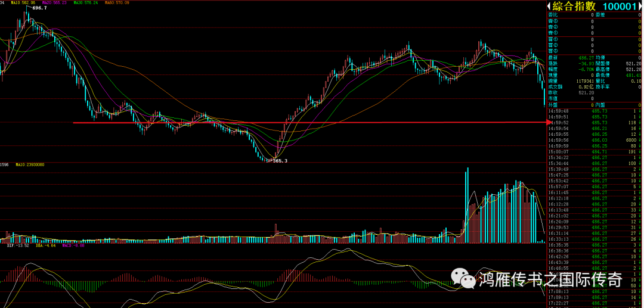
Task: Select the 16:35:35 trade row
Action: (x=595, y=245)
